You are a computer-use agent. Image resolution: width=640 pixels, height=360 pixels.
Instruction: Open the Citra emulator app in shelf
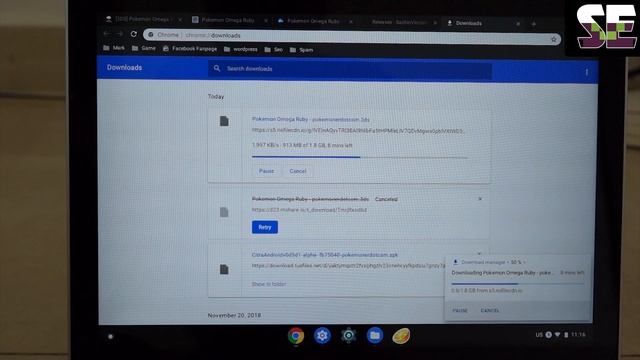pyautogui.click(x=401, y=336)
